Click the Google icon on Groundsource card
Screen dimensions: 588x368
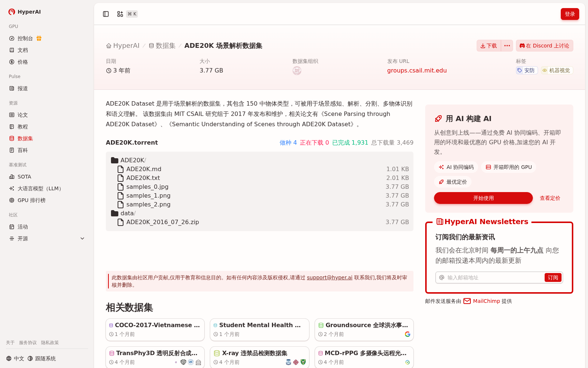point(408,334)
